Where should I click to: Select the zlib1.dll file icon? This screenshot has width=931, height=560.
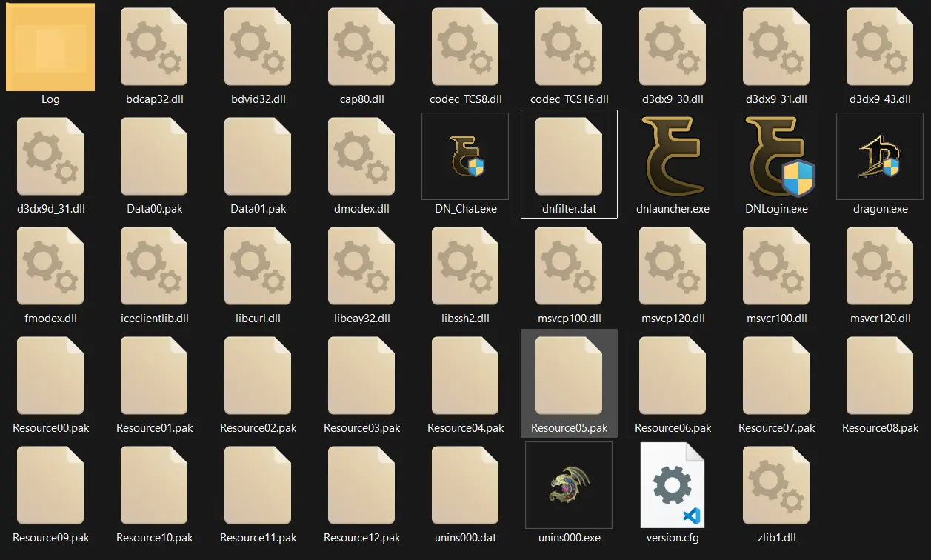tap(776, 486)
